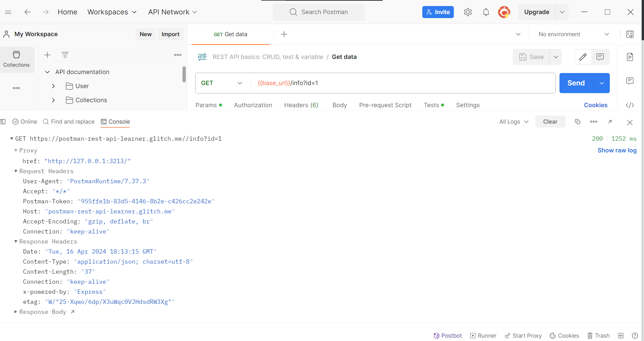Open the tabs overflow chevron
The height and width of the screenshot is (341, 644).
click(518, 34)
